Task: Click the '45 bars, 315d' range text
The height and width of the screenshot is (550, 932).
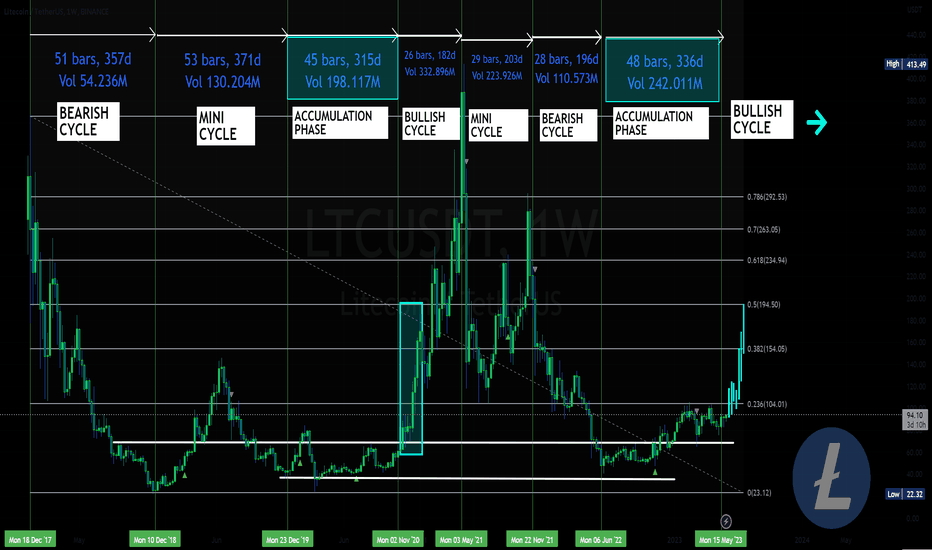Action: [342, 60]
